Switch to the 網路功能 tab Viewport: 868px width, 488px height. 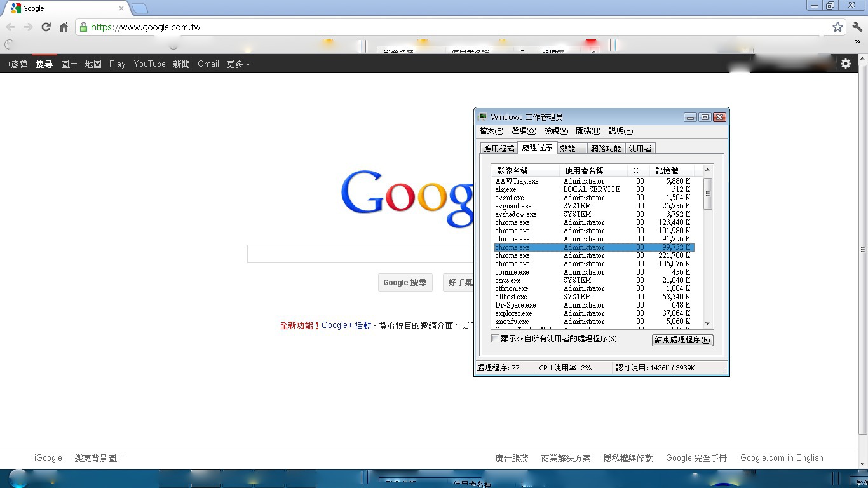pos(606,148)
